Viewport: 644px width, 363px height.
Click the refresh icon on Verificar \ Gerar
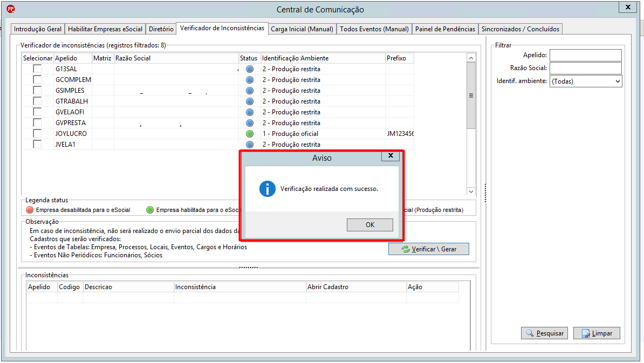(x=406, y=249)
